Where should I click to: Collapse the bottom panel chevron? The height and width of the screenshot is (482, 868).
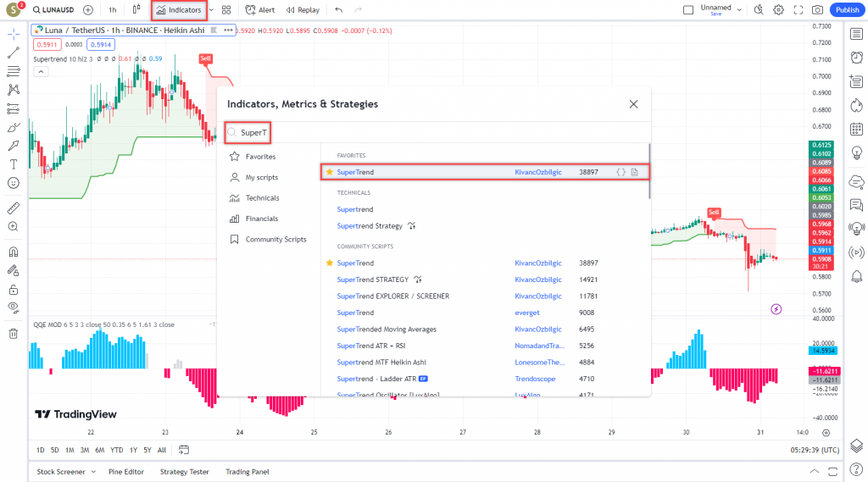pos(815,472)
